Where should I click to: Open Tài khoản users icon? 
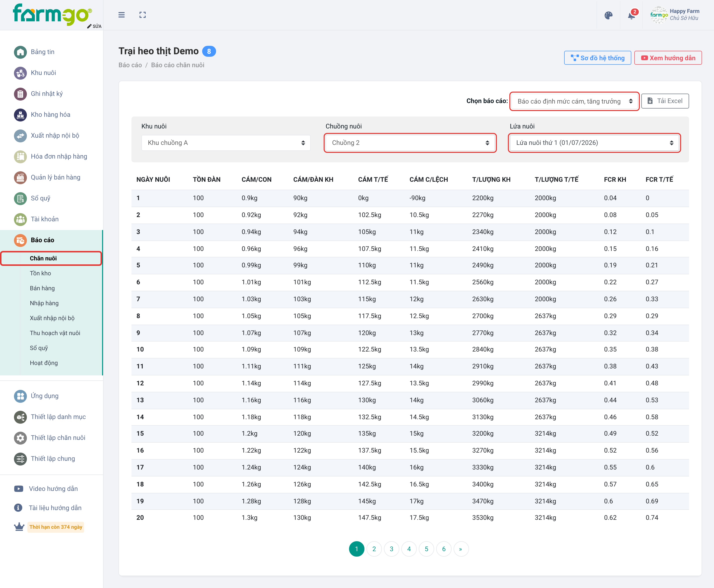tap(20, 220)
